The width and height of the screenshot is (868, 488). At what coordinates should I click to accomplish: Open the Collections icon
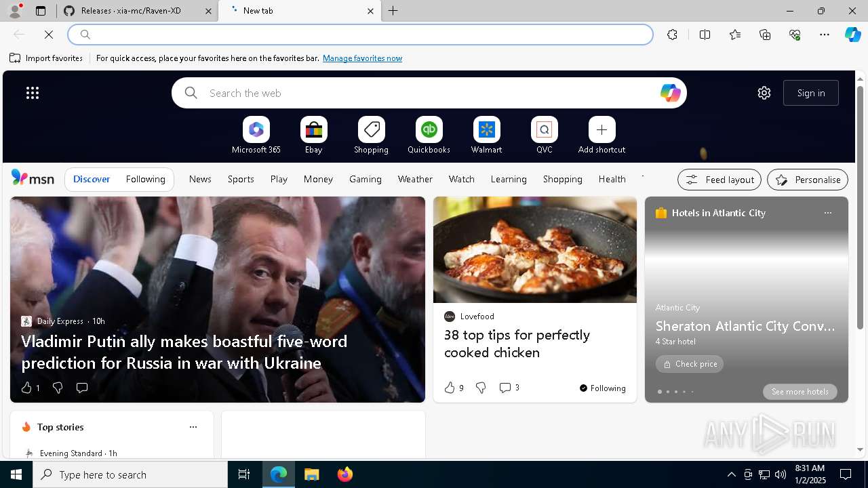pos(765,35)
